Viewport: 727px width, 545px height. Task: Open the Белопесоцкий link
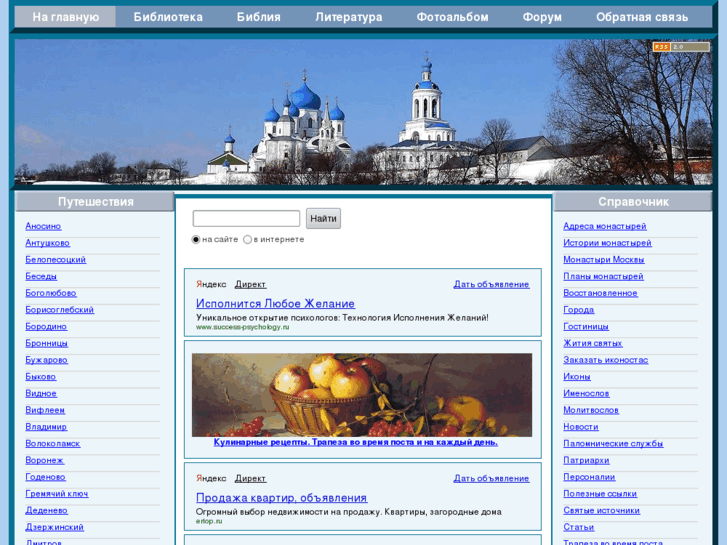click(x=56, y=259)
